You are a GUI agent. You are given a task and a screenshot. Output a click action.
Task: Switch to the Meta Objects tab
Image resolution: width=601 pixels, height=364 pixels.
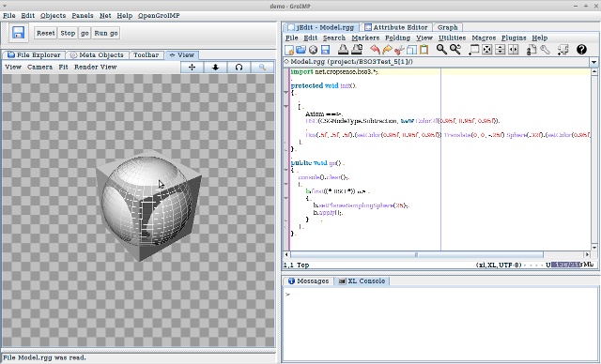98,55
